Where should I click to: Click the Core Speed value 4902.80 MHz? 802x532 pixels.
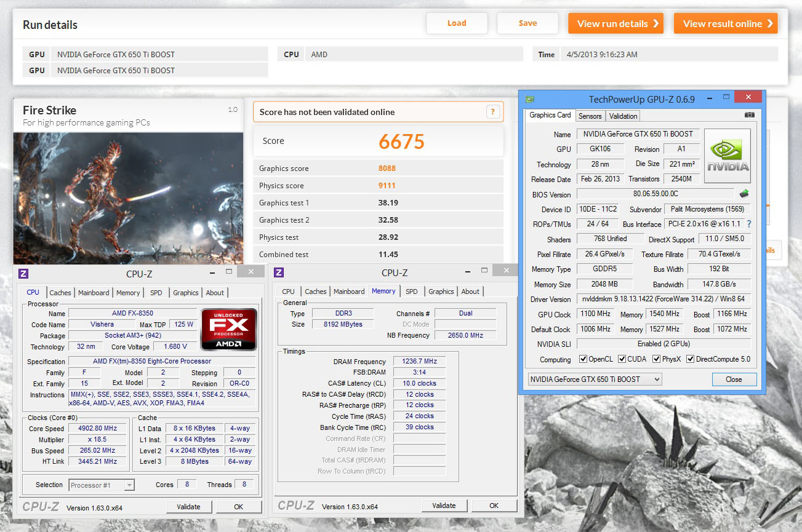tap(98, 429)
